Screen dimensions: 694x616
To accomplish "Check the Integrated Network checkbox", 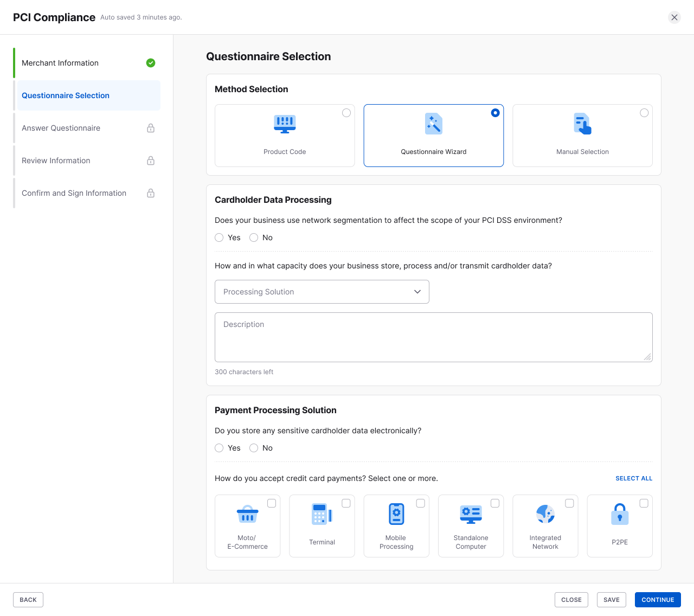I will click(569, 503).
